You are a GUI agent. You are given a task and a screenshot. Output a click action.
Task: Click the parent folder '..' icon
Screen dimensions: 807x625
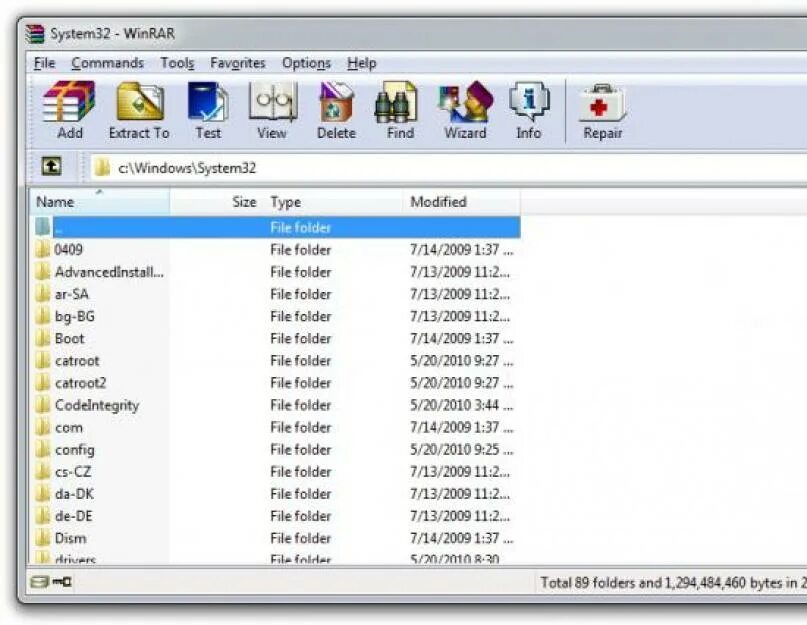tap(43, 227)
